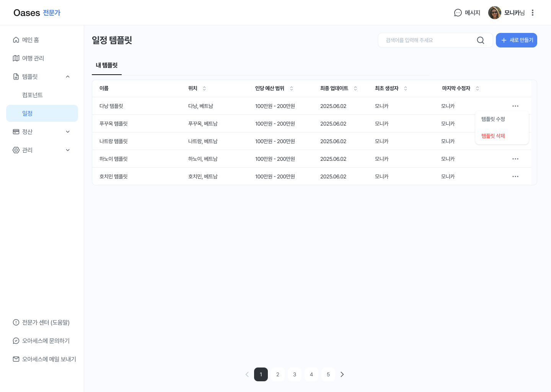551x392 pixels.
Task: Open more options for 다낭 템플릿 row
Action: (515, 106)
